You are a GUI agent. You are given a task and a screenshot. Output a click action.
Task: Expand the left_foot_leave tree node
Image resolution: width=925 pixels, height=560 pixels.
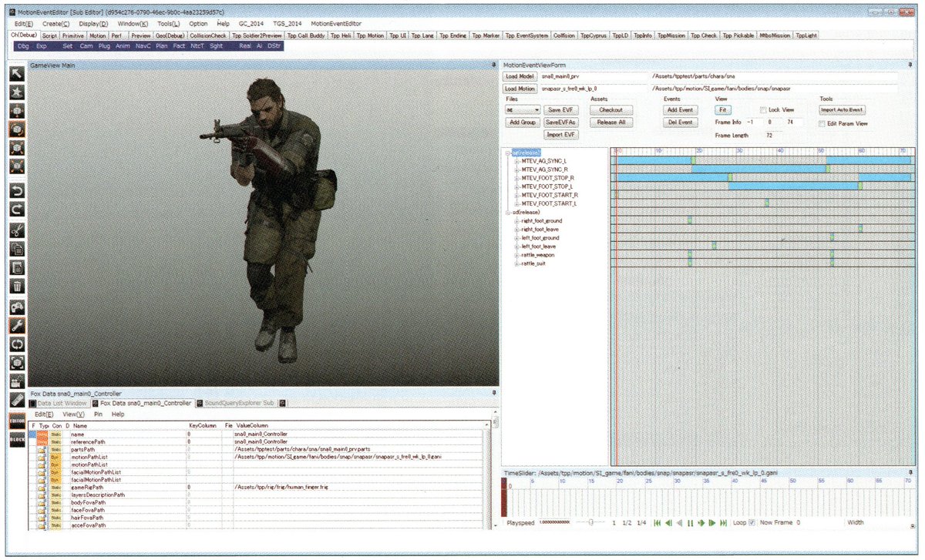(x=516, y=246)
